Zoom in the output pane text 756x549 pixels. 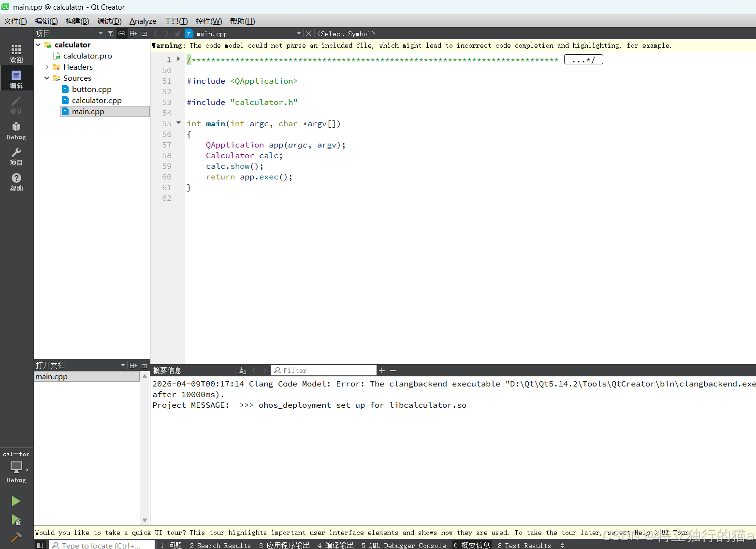(x=382, y=371)
